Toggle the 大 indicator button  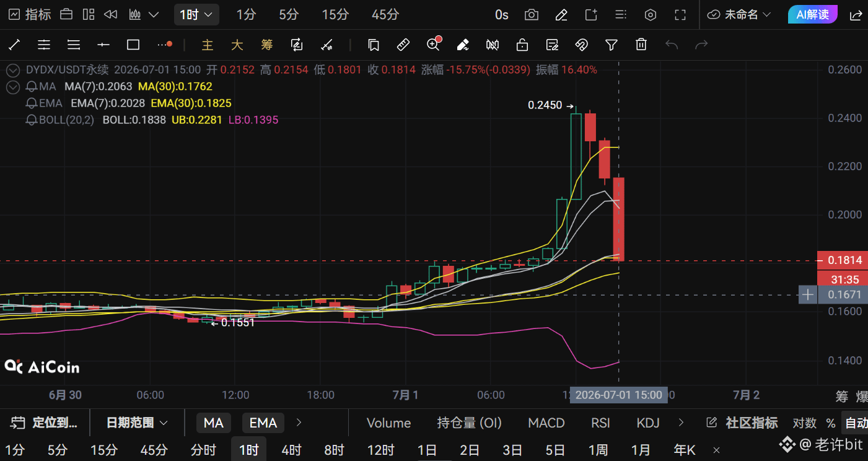[x=237, y=45]
